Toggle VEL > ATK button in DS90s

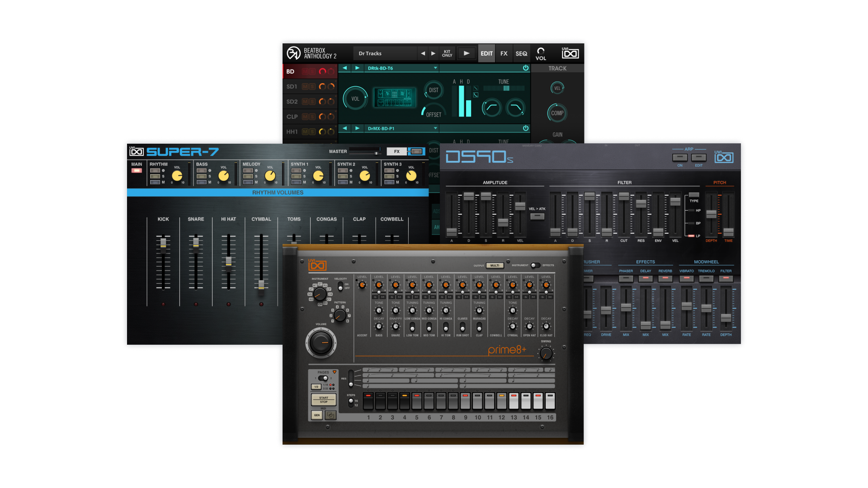click(537, 216)
